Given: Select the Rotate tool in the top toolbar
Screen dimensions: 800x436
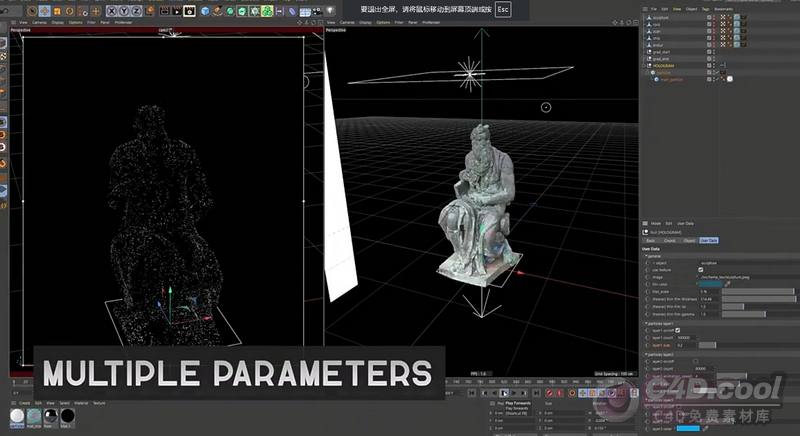Looking at the screenshot, I should point(69,10).
